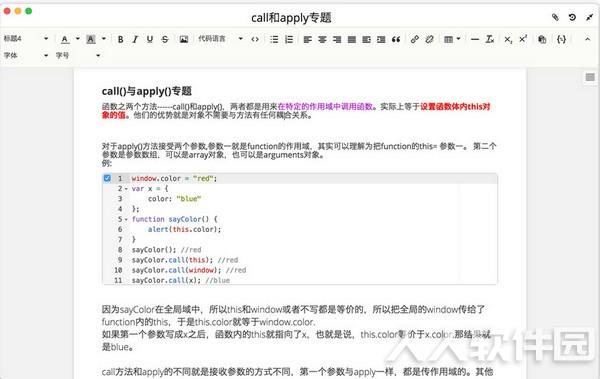
Task: Open the highlight color dropdown arrow
Action: coord(104,39)
